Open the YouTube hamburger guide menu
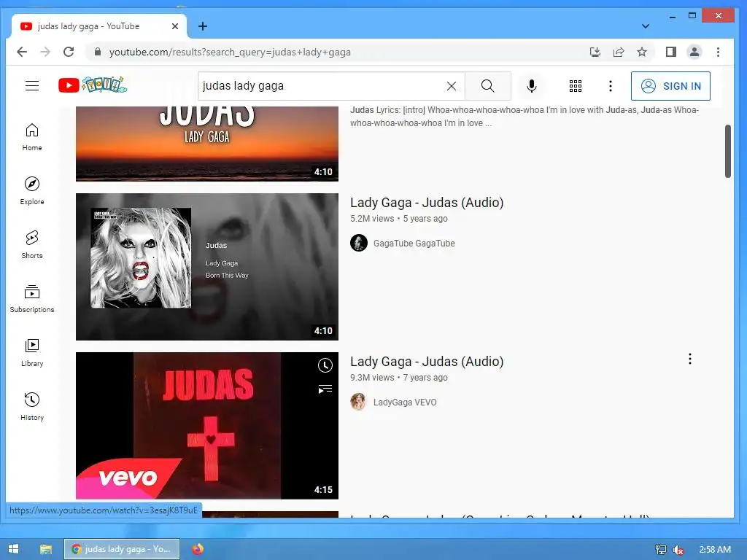Screen dimensions: 747x560 point(32,86)
